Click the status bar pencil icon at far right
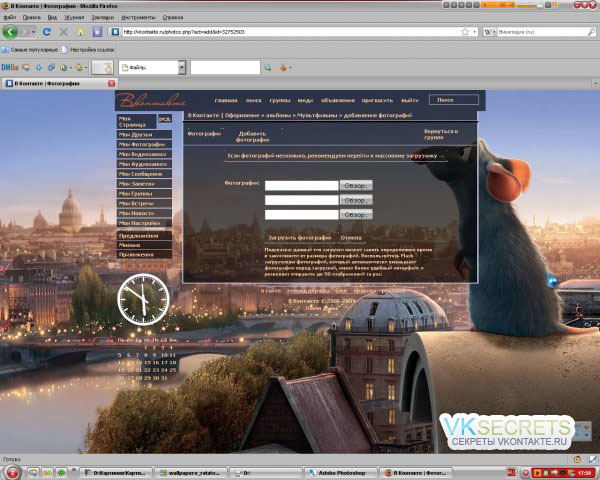Screen dimensions: 600x480 (x=593, y=459)
